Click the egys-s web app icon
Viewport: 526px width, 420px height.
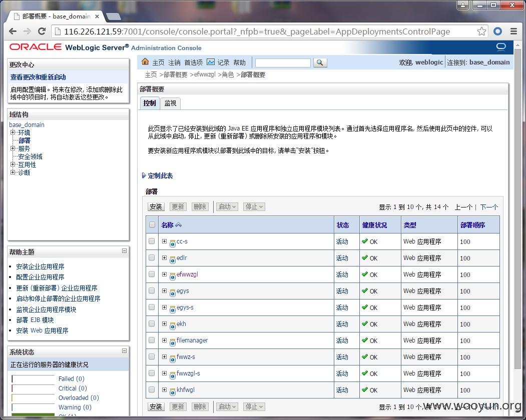[173, 309]
